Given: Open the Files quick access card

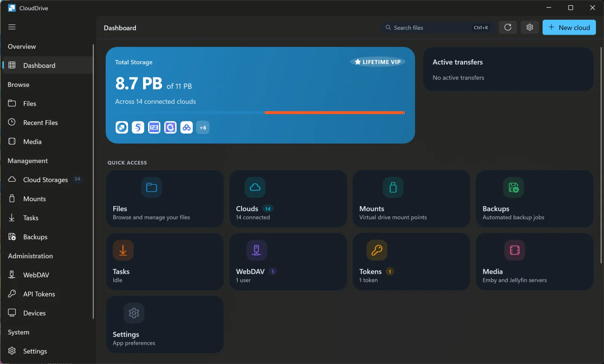Looking at the screenshot, I should (165, 199).
